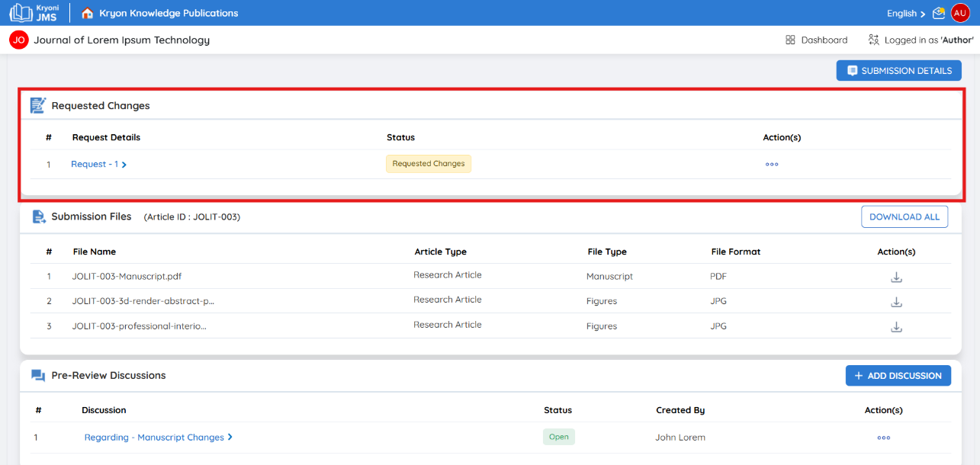Click the Article Type column header

coord(441,252)
